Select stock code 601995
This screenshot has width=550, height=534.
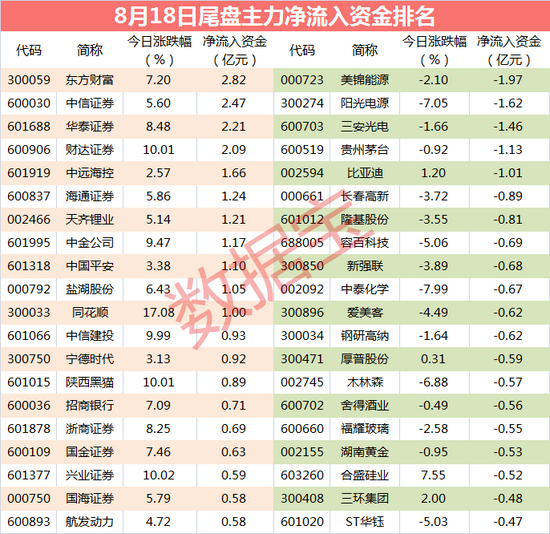click(29, 243)
